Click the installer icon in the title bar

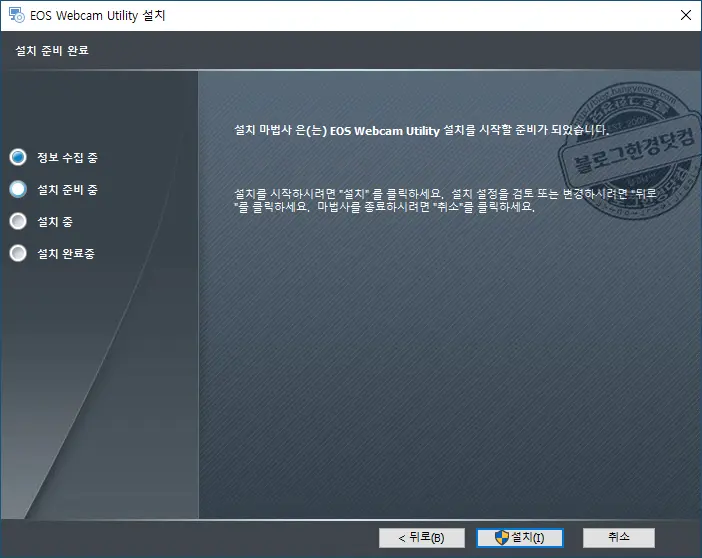tap(16, 15)
